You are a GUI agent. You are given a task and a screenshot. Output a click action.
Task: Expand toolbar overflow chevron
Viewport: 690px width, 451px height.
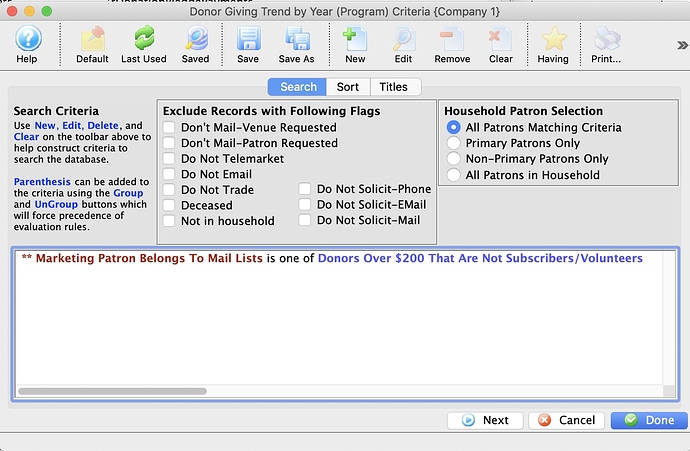click(682, 45)
